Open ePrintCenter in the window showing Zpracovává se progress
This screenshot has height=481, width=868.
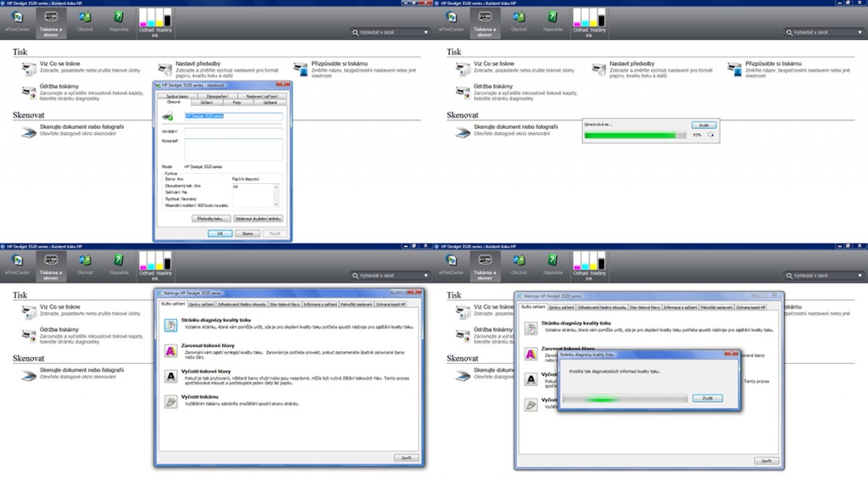(x=451, y=21)
